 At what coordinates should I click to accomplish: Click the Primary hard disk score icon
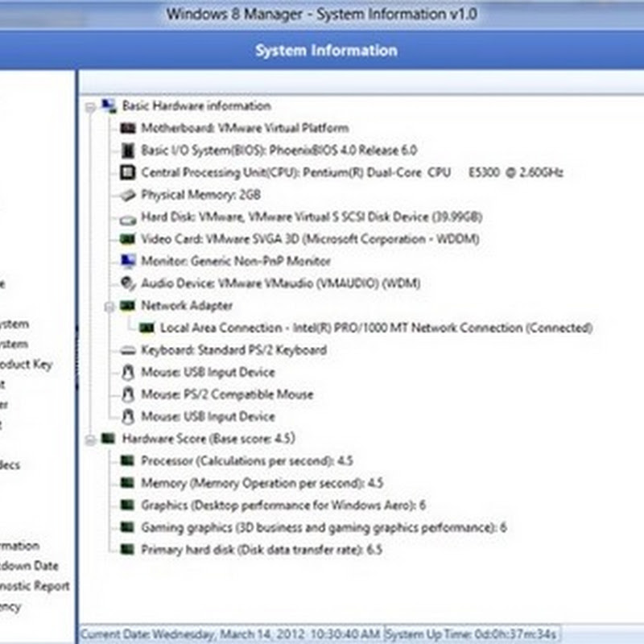coord(127,549)
